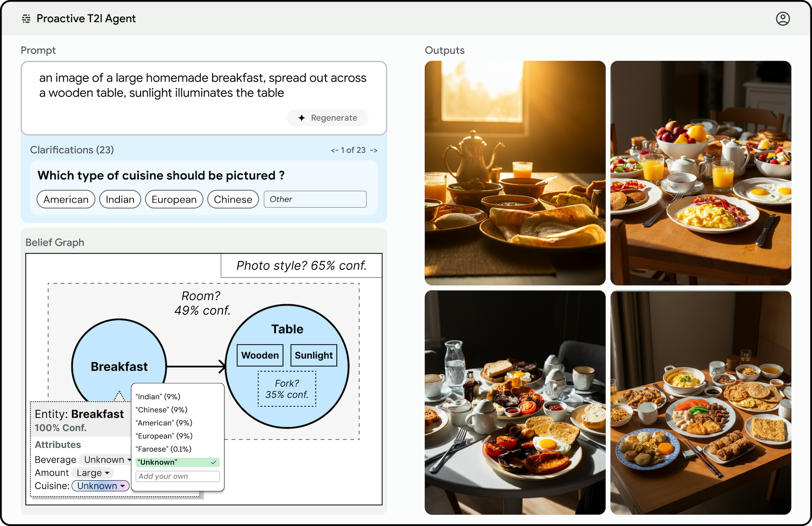Click the user profile account icon
This screenshot has height=526, width=812.
(x=782, y=19)
